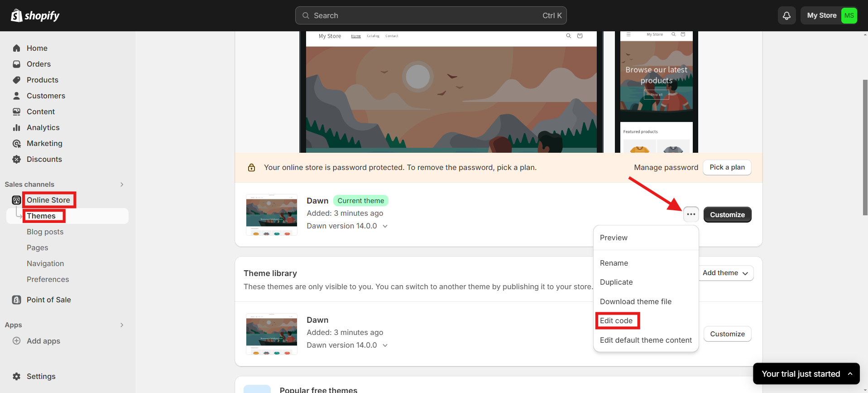868x393 pixels.
Task: Expand current theme Dawn version dropdown
Action: (x=385, y=226)
